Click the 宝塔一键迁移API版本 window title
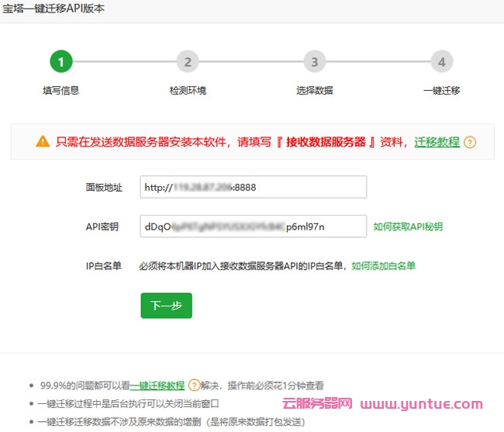Screen dimensions: 504x432 click(54, 9)
